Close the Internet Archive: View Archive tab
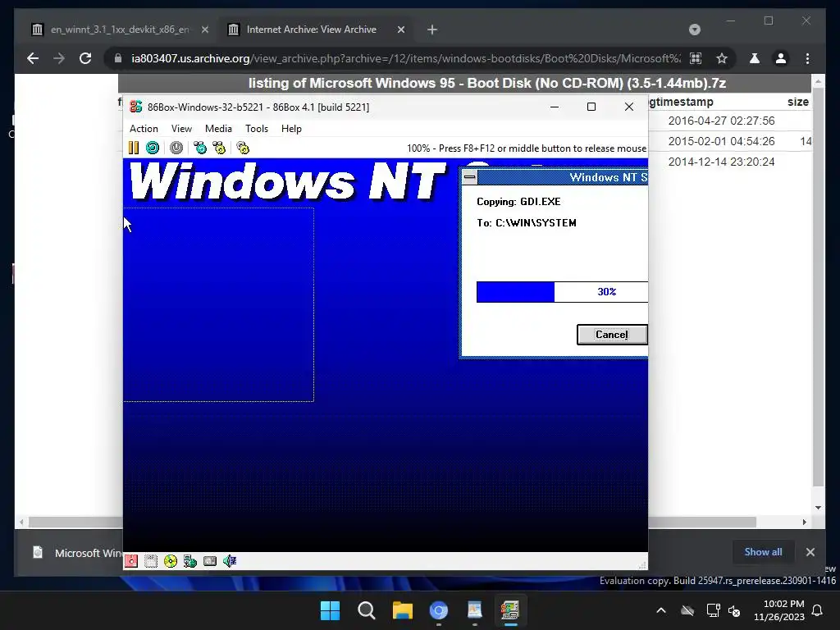 click(400, 30)
